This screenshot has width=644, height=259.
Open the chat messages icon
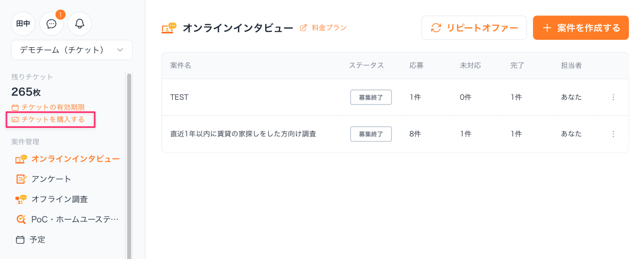pyautogui.click(x=52, y=24)
